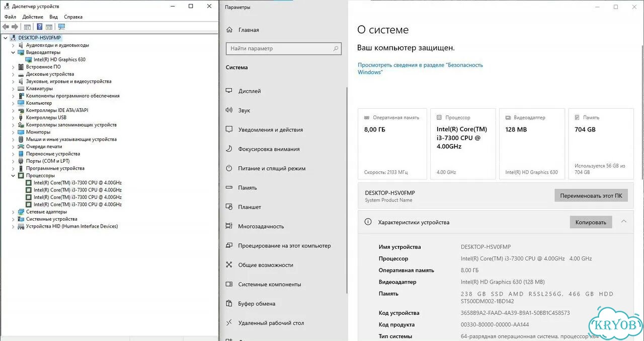Select the Мониторы icon in device tree
The height and width of the screenshot is (341, 644).
[x=21, y=132]
